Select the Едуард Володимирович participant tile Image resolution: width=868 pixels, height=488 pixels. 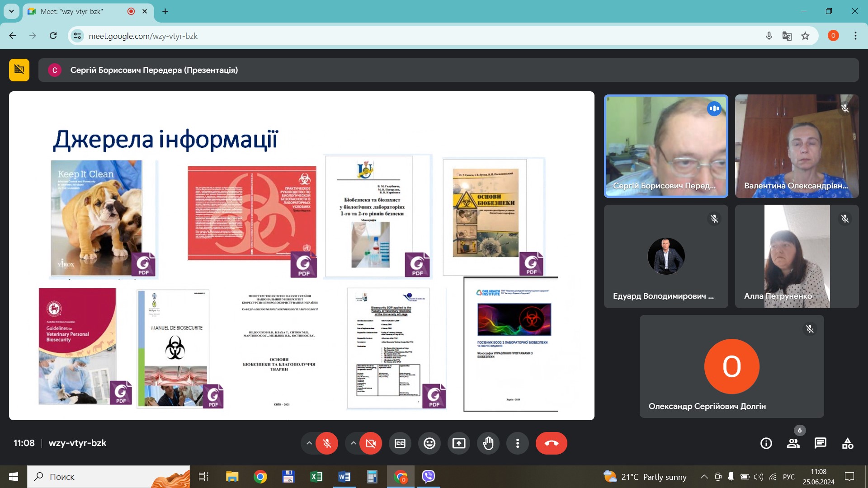pyautogui.click(x=666, y=256)
